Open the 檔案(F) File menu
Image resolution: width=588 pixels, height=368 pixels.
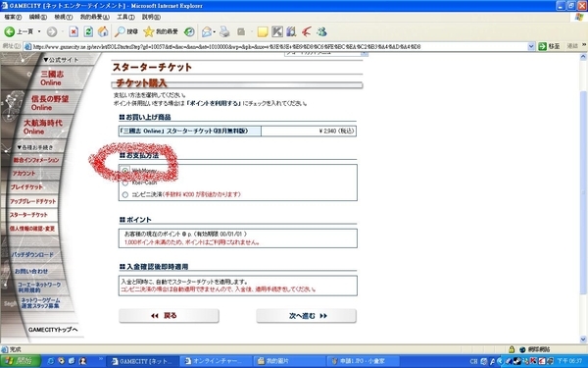tap(13, 17)
